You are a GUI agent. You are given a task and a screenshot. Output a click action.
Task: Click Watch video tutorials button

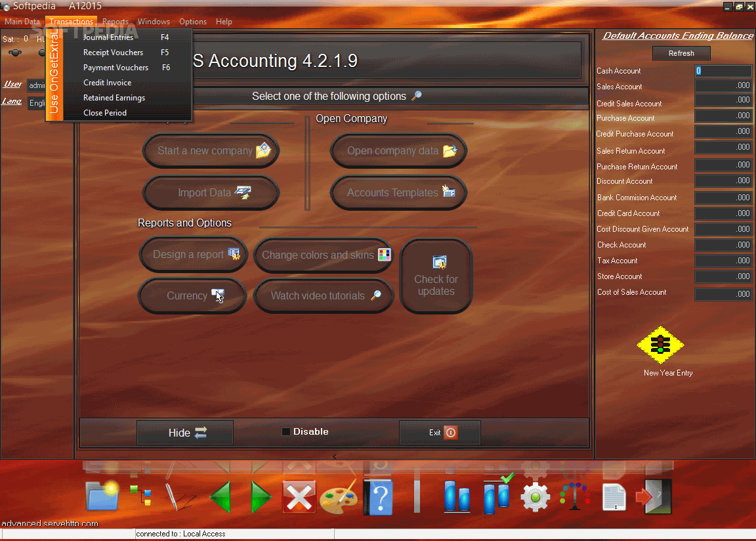point(324,295)
